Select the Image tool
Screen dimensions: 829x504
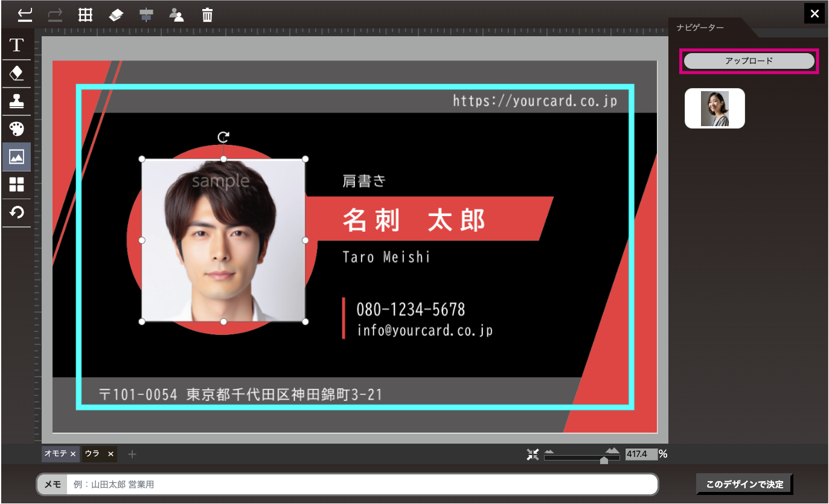coord(17,157)
